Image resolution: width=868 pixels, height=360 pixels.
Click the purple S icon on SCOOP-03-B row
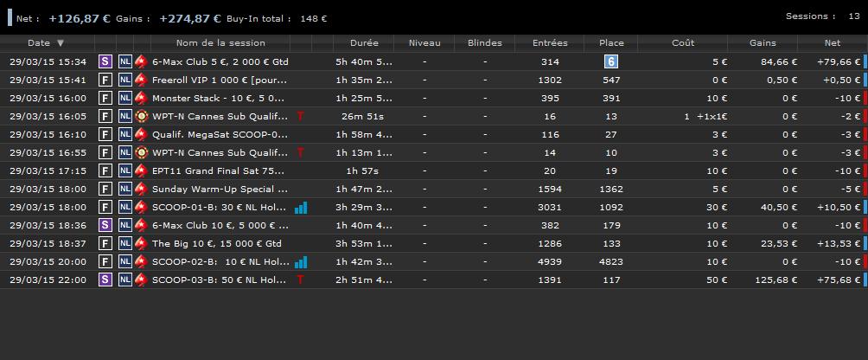point(105,280)
